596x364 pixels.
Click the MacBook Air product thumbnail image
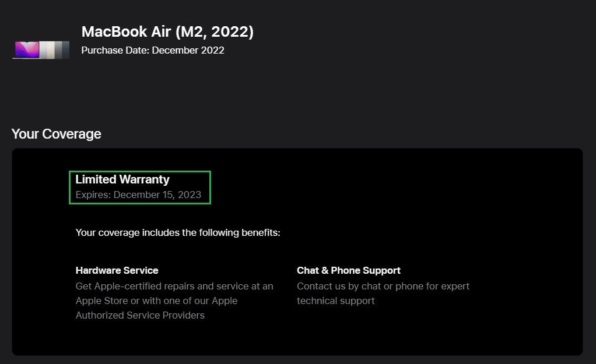tap(41, 50)
